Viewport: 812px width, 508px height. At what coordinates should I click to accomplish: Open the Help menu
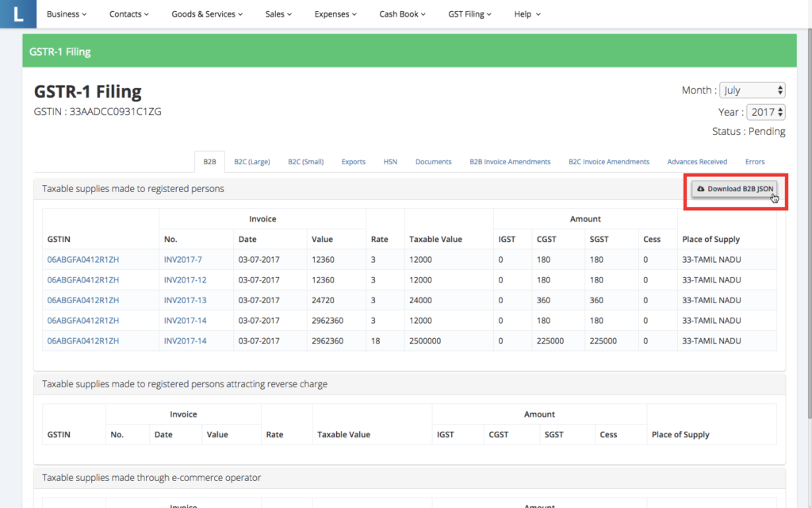click(x=527, y=14)
